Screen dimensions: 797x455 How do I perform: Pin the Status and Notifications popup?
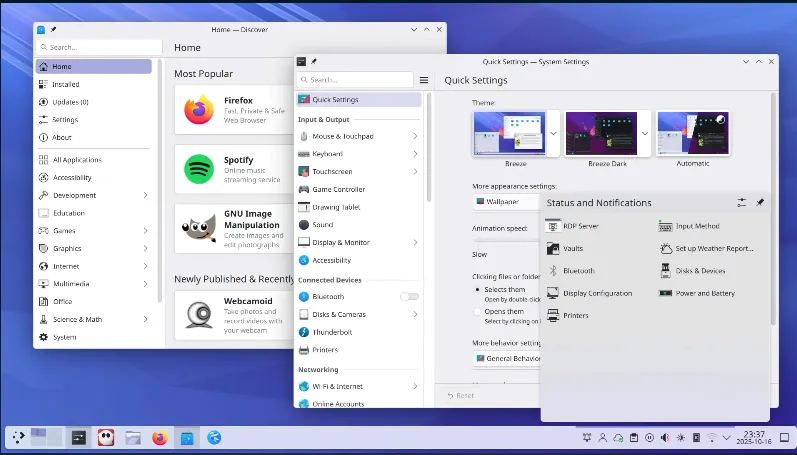759,203
